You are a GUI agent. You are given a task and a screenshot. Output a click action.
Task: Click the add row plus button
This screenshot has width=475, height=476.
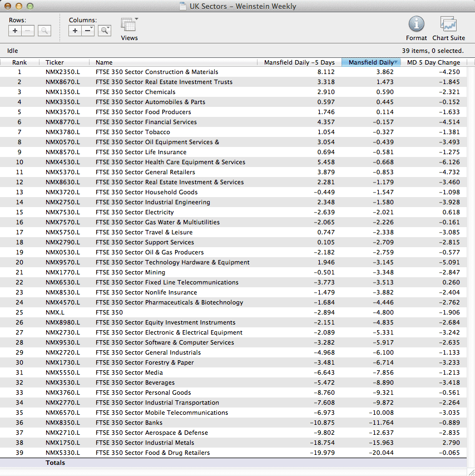(x=15, y=31)
